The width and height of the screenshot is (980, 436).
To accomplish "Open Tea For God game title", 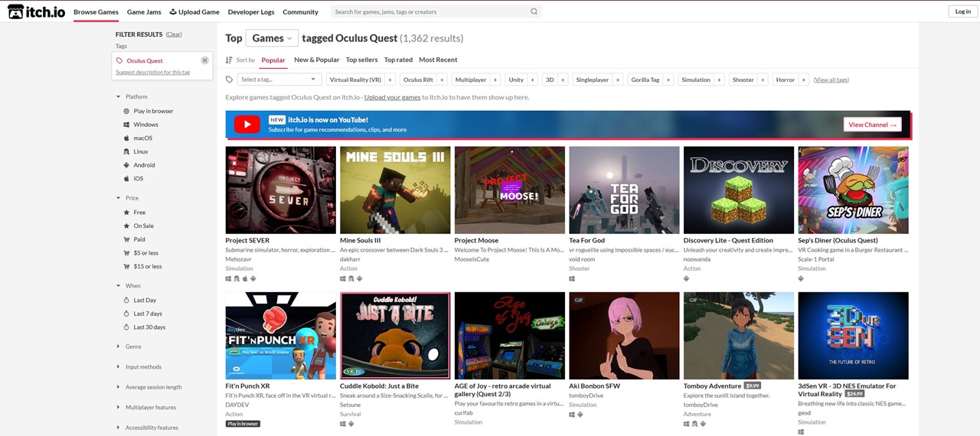I will click(586, 240).
